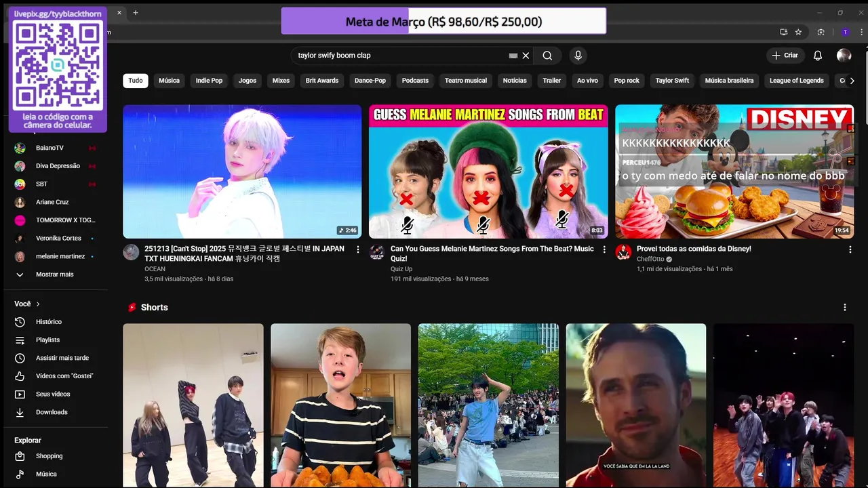Open Veronika Cortes channel in sidebar
Viewport: 868px width, 488px height.
(54, 239)
